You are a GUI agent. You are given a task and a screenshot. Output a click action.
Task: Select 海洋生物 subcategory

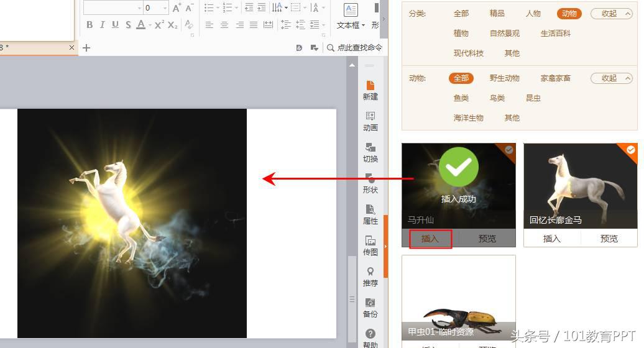[468, 118]
